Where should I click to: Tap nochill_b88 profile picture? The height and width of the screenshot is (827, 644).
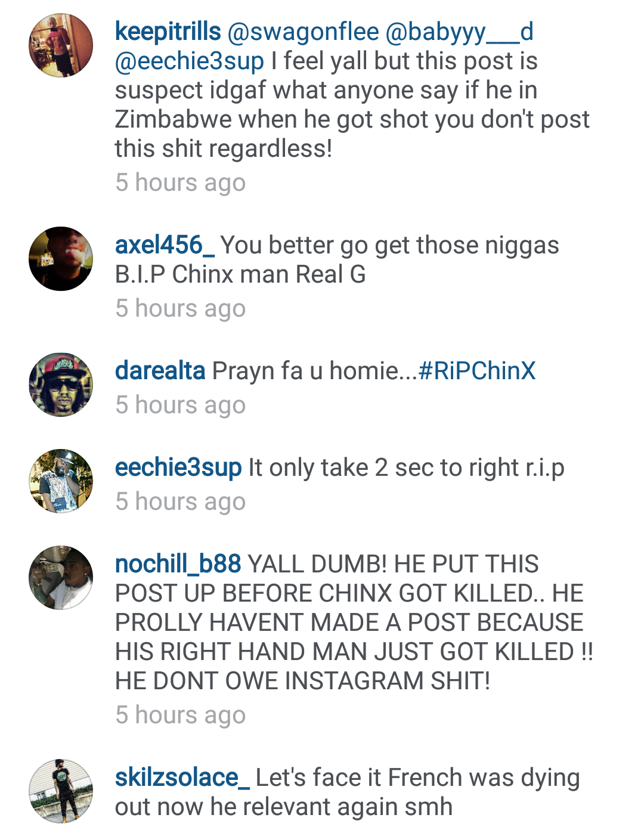click(x=61, y=578)
